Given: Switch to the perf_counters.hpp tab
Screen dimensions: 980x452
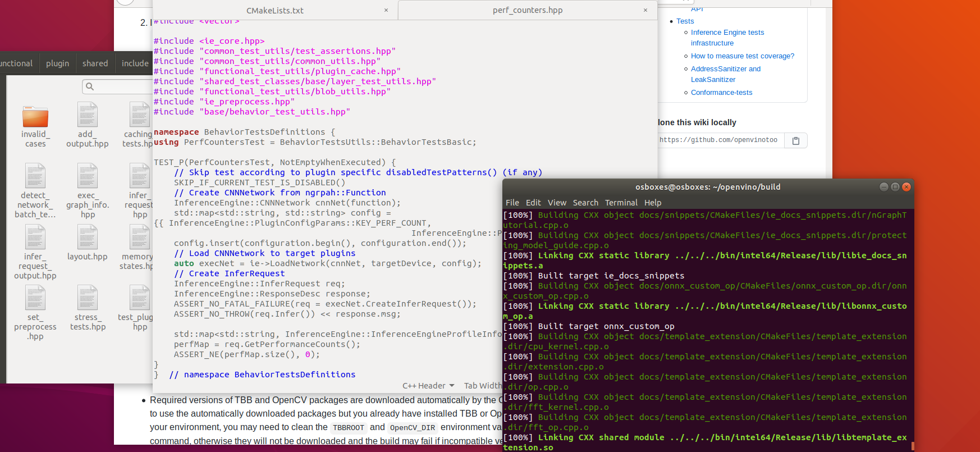Looking at the screenshot, I should (x=528, y=10).
